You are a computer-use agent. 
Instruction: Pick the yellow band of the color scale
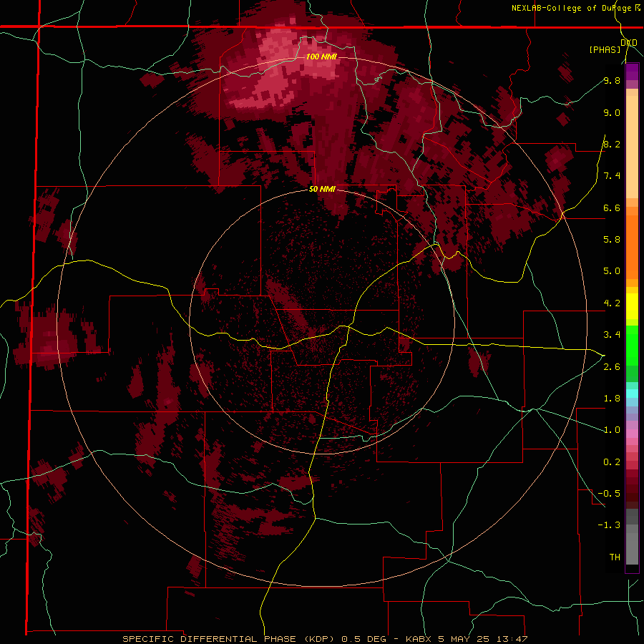point(632,306)
